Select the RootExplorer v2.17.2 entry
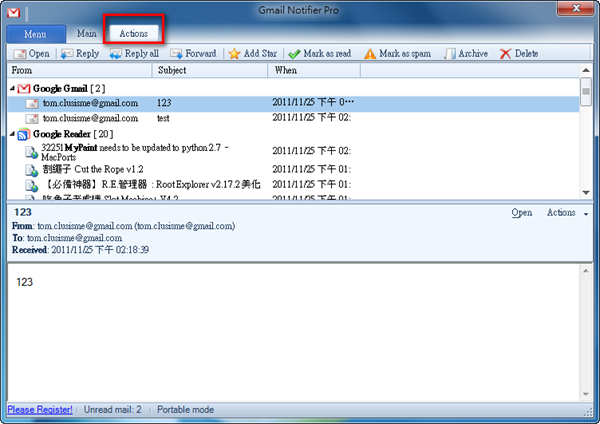This screenshot has width=600, height=424. tap(293, 185)
